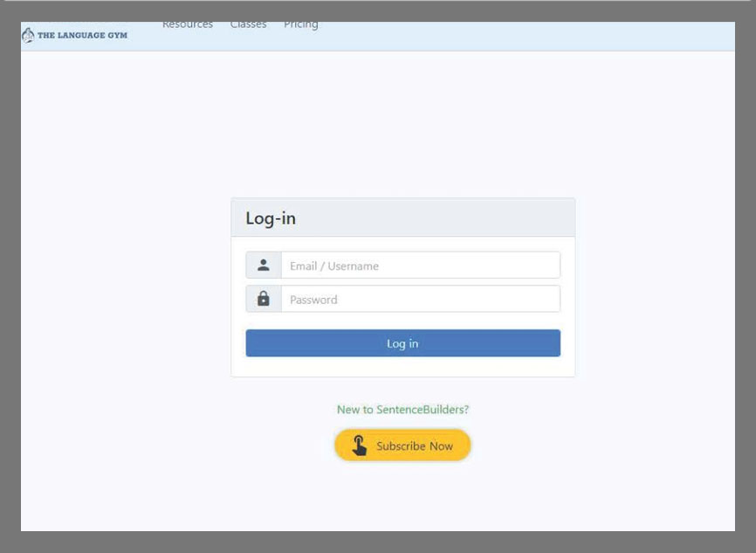Click the padlock icon beside the Password field
Screen dimensions: 756x553
point(264,299)
